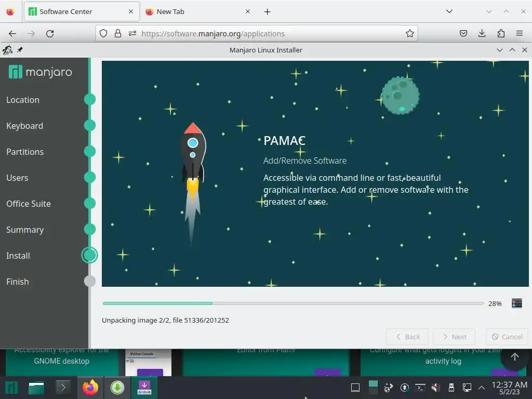Click IPython Console thumbnail on webpage

[x=148, y=362]
